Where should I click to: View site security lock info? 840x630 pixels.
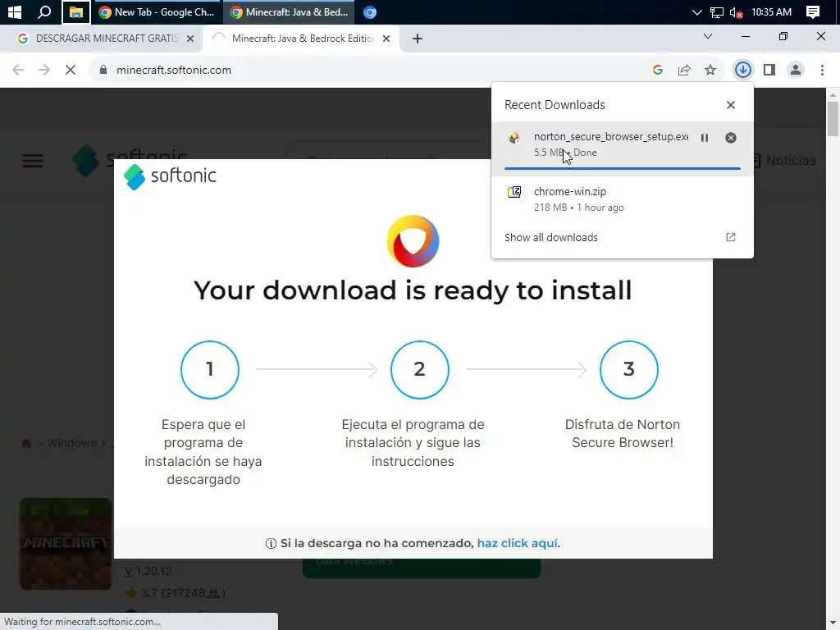coord(103,70)
